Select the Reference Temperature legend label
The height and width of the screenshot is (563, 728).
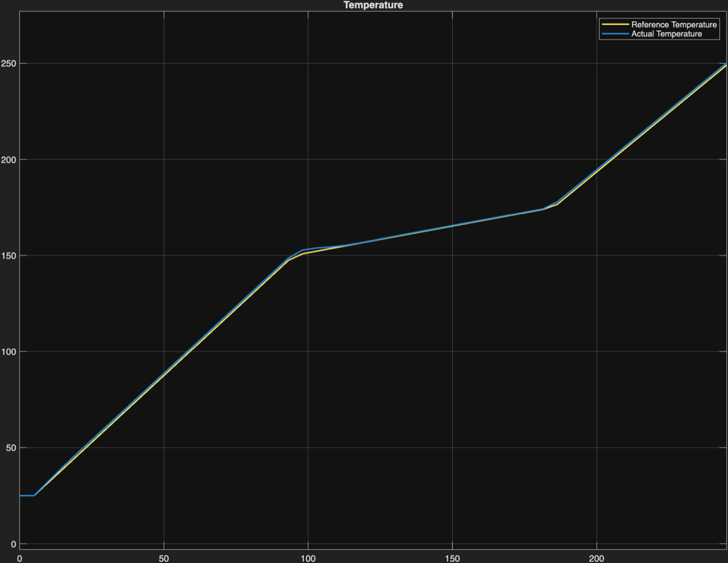[x=674, y=25]
